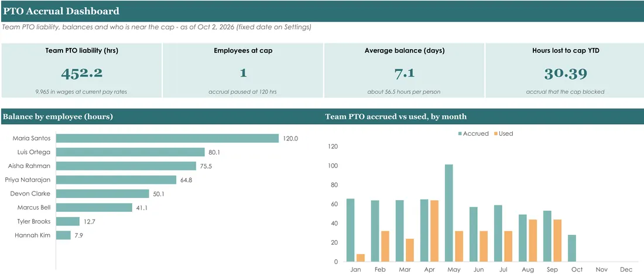Click 'about 56.5 hours per person' note

(404, 92)
